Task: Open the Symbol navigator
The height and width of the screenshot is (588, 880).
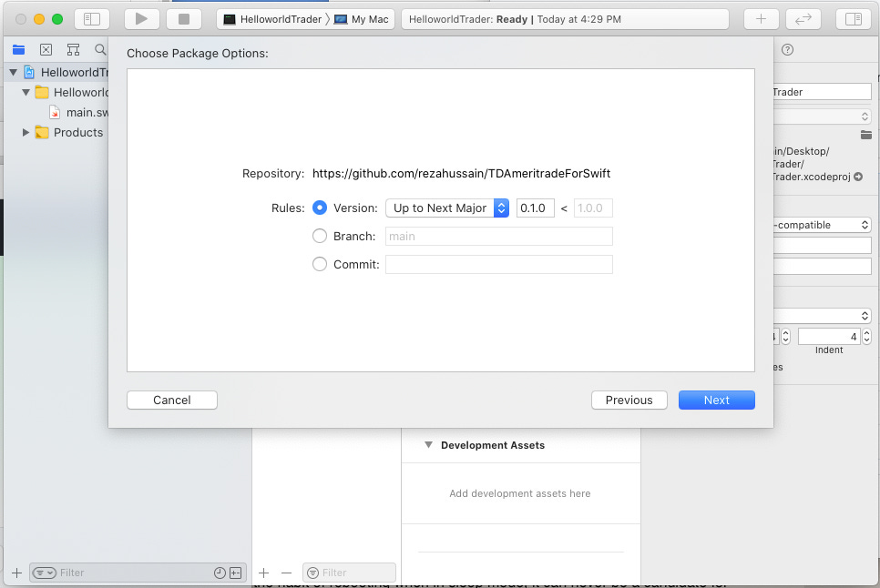Action: (x=73, y=49)
